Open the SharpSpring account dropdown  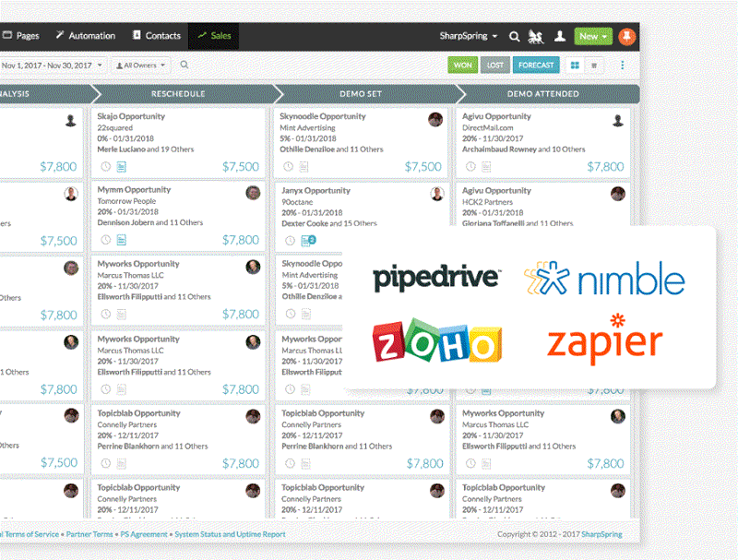click(469, 36)
